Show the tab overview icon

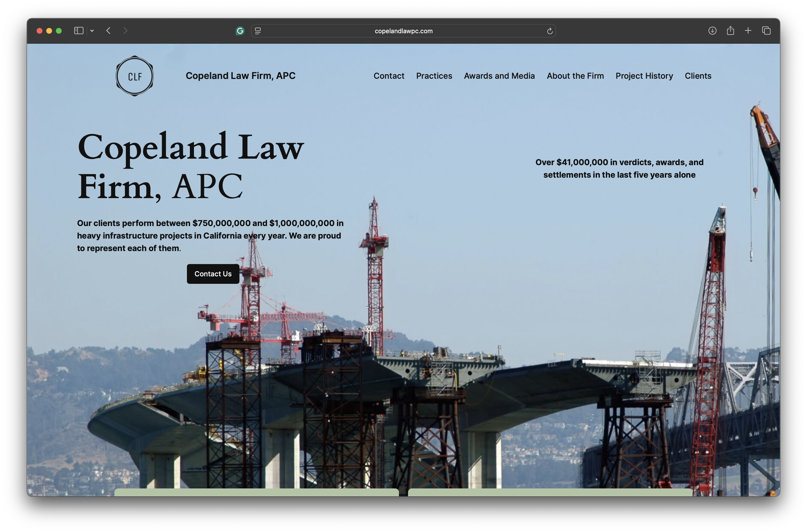766,31
